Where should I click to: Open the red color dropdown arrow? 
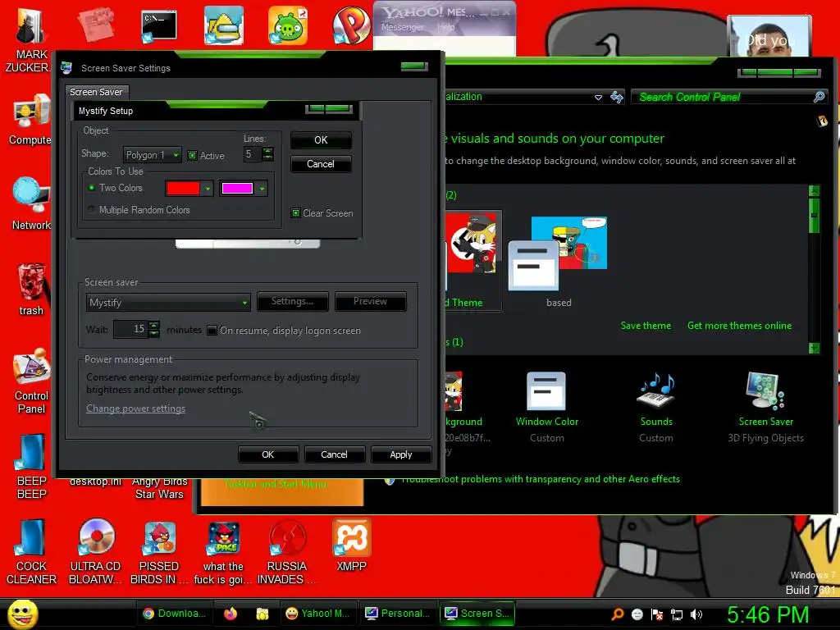pos(208,189)
